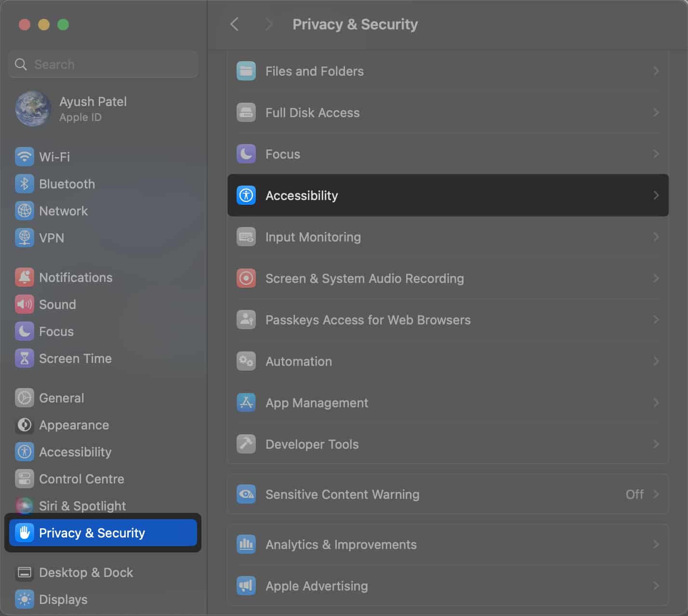This screenshot has width=688, height=616.
Task: Click the App Management icon
Action: [x=246, y=402]
